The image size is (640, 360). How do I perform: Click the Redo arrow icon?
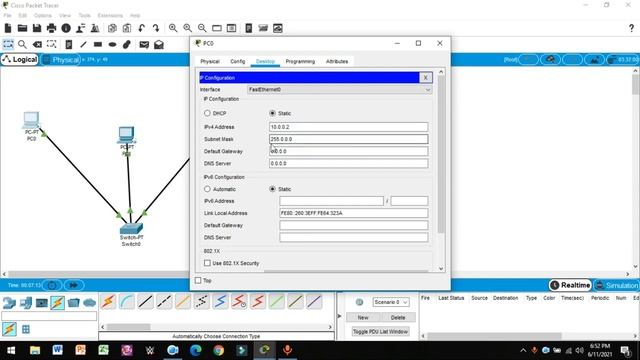point(156,28)
